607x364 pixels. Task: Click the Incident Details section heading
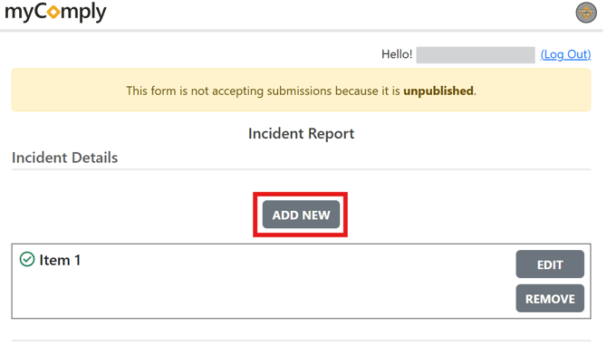(x=64, y=158)
